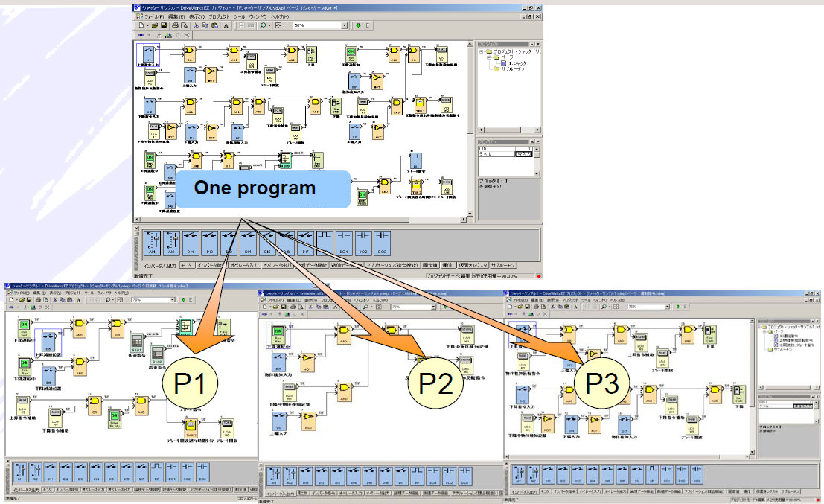Click the Save disk icon in top window
Viewport: 824px width, 504px height.
tap(164, 25)
